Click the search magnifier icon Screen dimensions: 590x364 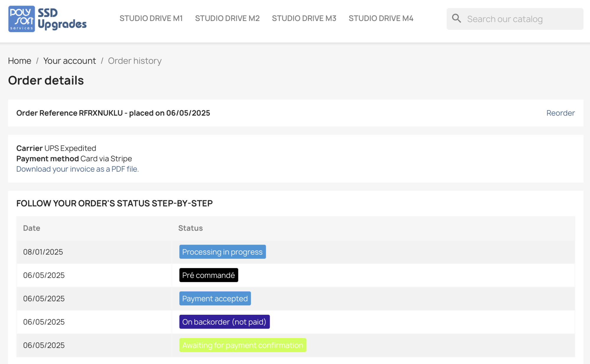[456, 19]
